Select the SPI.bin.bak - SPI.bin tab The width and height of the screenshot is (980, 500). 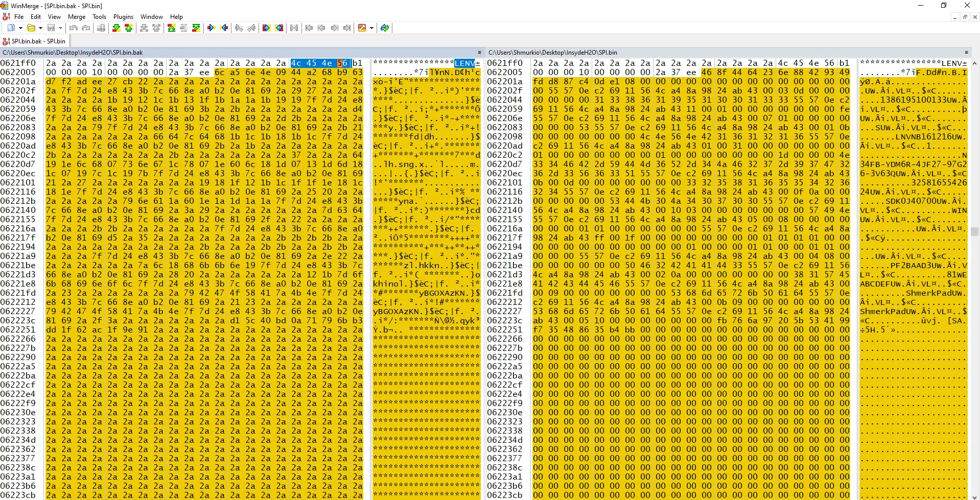pyautogui.click(x=35, y=41)
